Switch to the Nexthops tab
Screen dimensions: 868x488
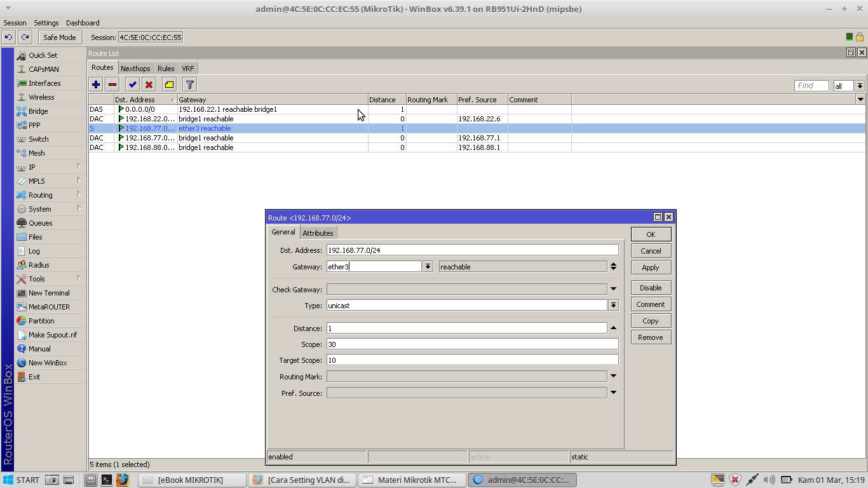pos(135,69)
